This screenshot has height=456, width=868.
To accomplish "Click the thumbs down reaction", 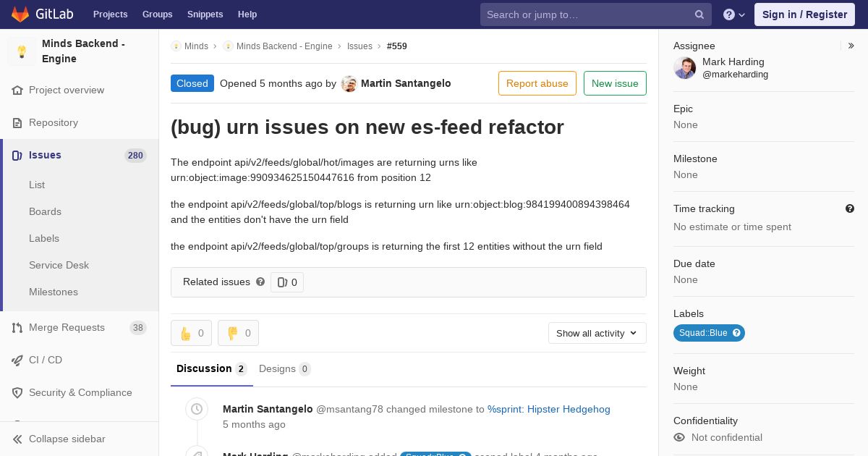I will [x=238, y=333].
